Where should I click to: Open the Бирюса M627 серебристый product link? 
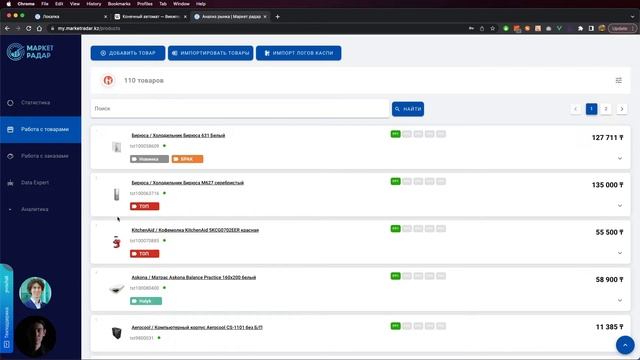[187, 182]
